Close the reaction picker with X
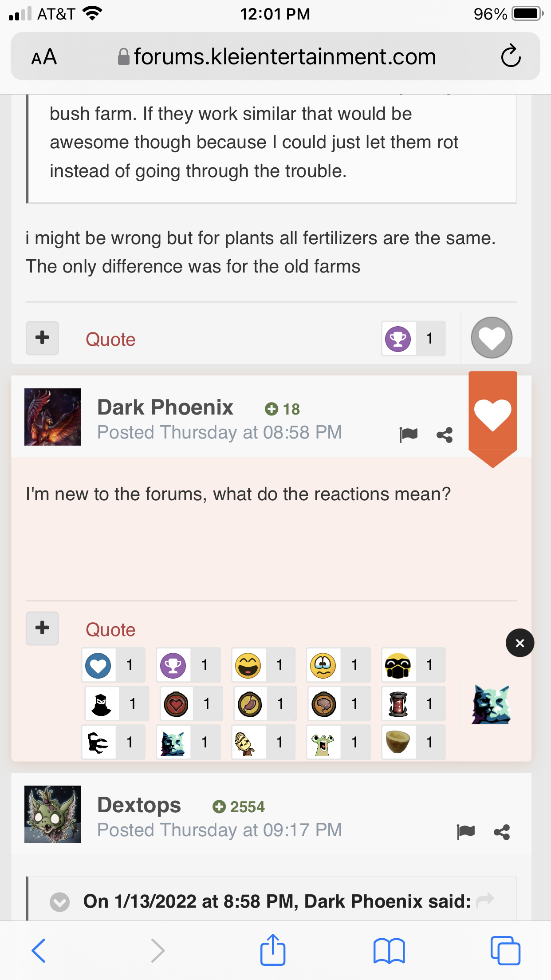This screenshot has width=551, height=980. click(520, 643)
